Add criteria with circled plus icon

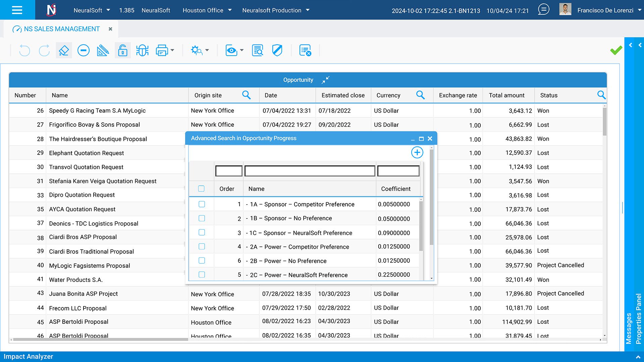pyautogui.click(x=417, y=153)
